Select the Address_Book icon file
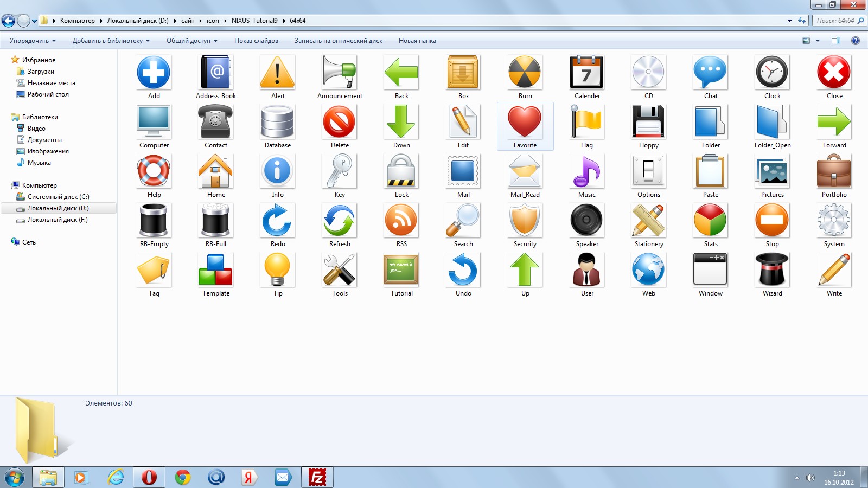The width and height of the screenshot is (868, 488). coord(216,78)
